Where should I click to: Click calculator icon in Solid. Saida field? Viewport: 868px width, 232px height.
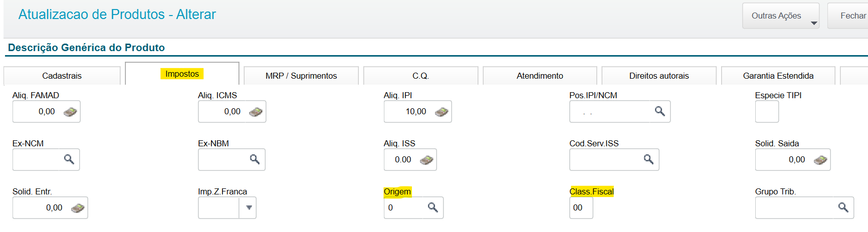(x=820, y=160)
